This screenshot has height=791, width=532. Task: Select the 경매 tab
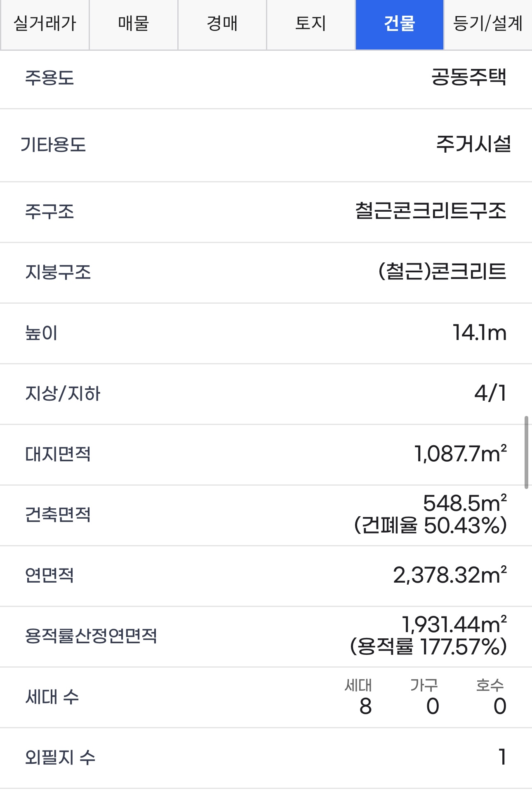coord(222,24)
